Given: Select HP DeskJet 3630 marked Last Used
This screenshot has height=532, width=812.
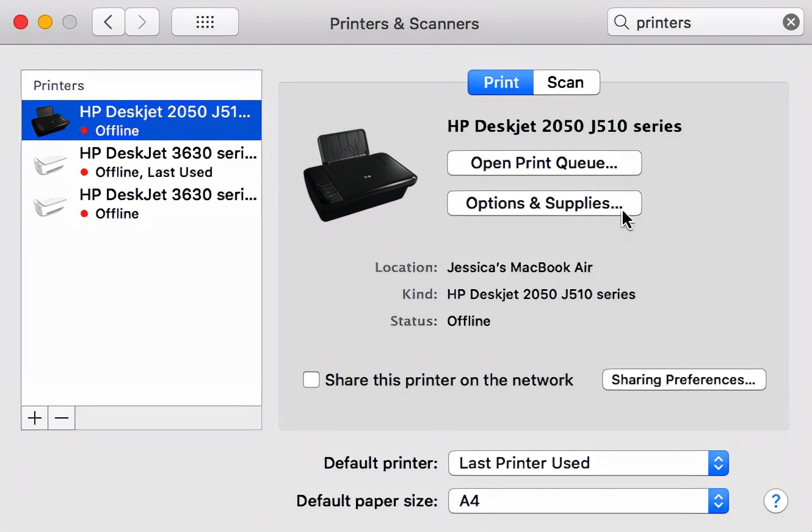Looking at the screenshot, I should (x=142, y=162).
